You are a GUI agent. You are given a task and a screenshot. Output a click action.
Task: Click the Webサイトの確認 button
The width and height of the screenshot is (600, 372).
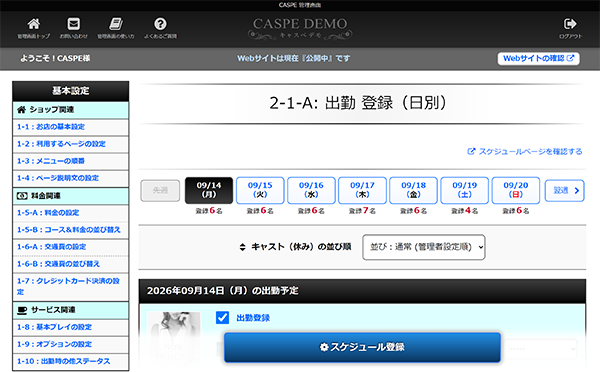coord(538,59)
